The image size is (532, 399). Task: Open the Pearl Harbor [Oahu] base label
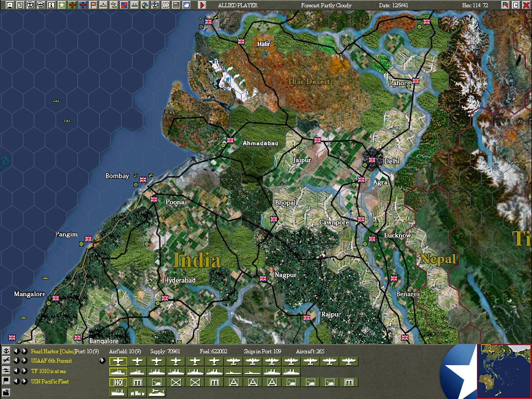tap(53, 351)
